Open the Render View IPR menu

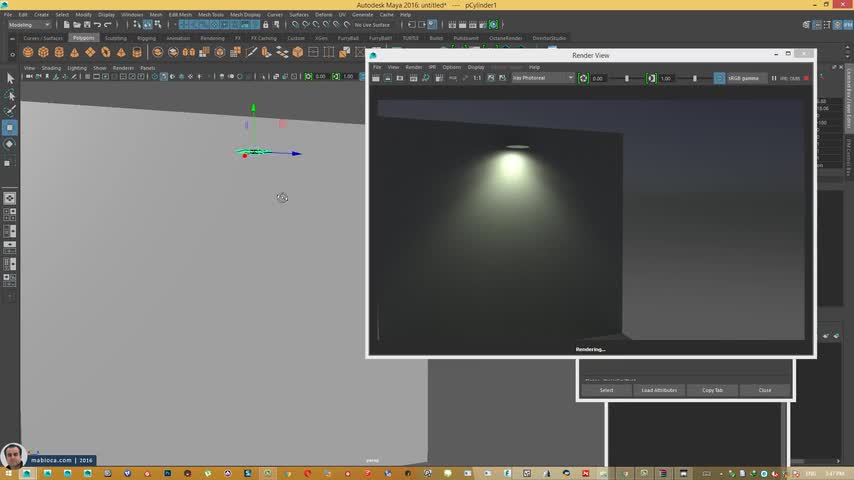click(432, 67)
